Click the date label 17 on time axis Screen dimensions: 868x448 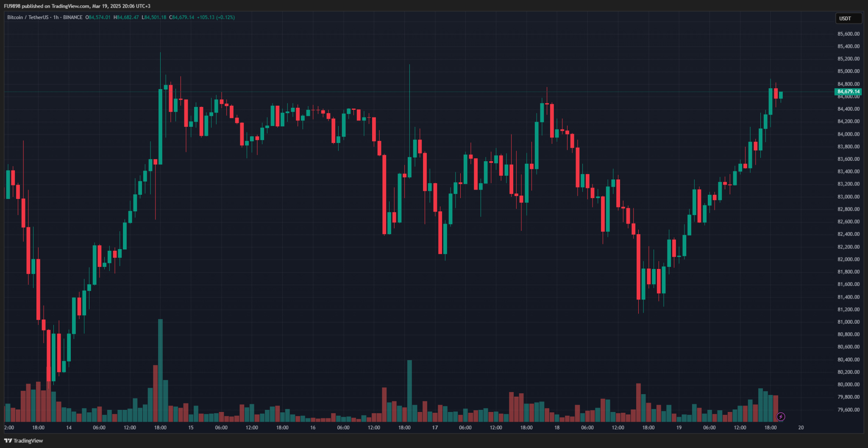pyautogui.click(x=435, y=428)
